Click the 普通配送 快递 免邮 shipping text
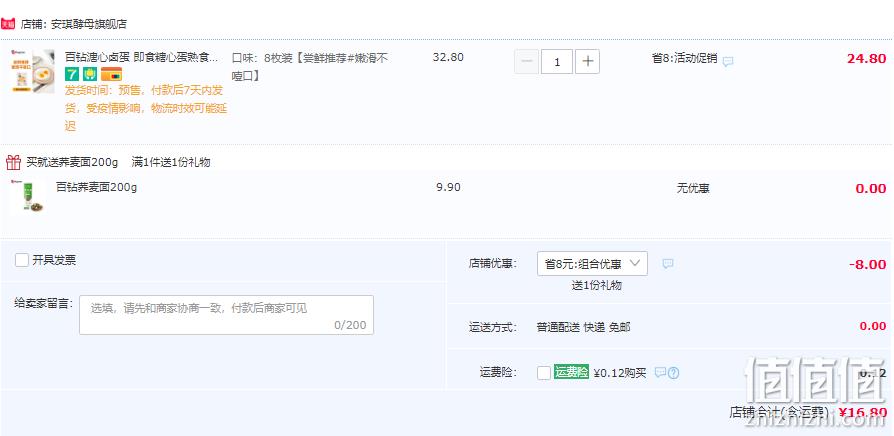Image resolution: width=894 pixels, height=436 pixels. click(x=584, y=327)
